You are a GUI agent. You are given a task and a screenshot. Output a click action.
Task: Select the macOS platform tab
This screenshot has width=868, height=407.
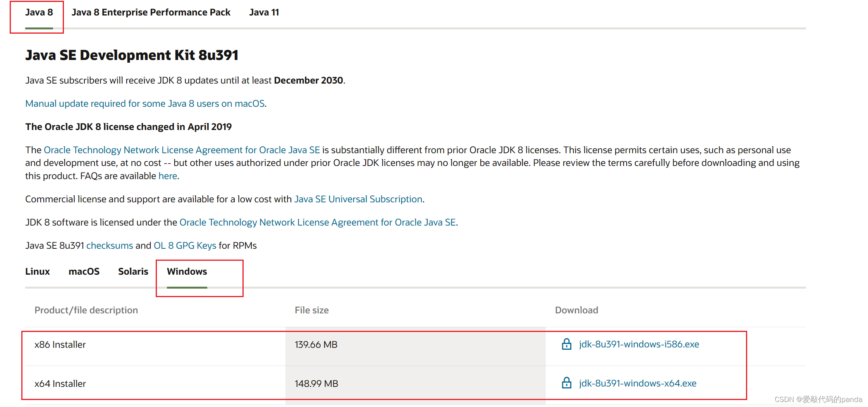pyautogui.click(x=84, y=271)
